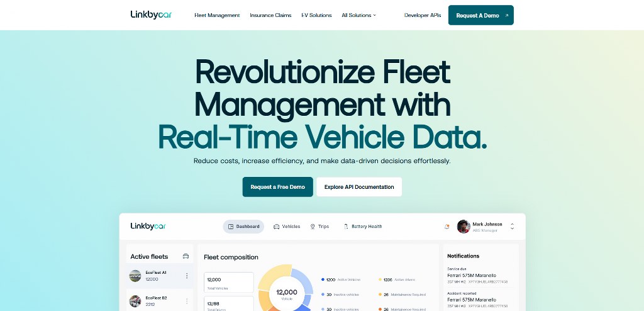644x311 pixels.
Task: Select the EcoFleet B2 fleet name
Action: coord(156,298)
